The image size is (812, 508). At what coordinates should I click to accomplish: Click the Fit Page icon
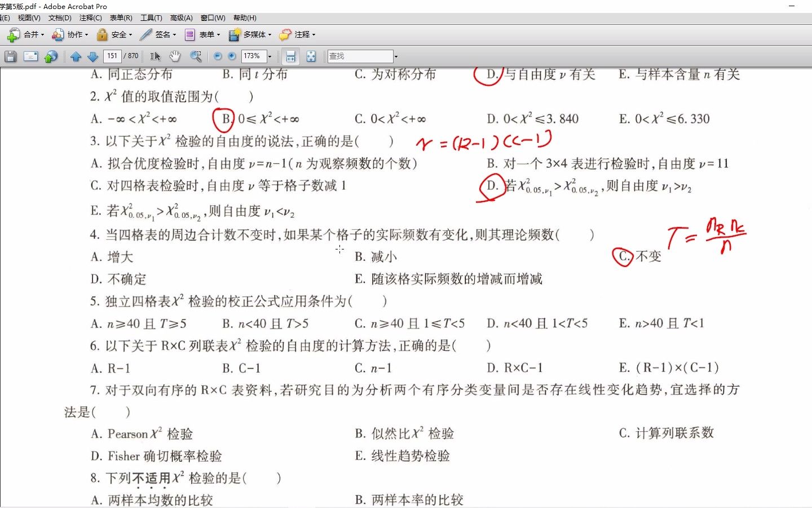(x=311, y=56)
